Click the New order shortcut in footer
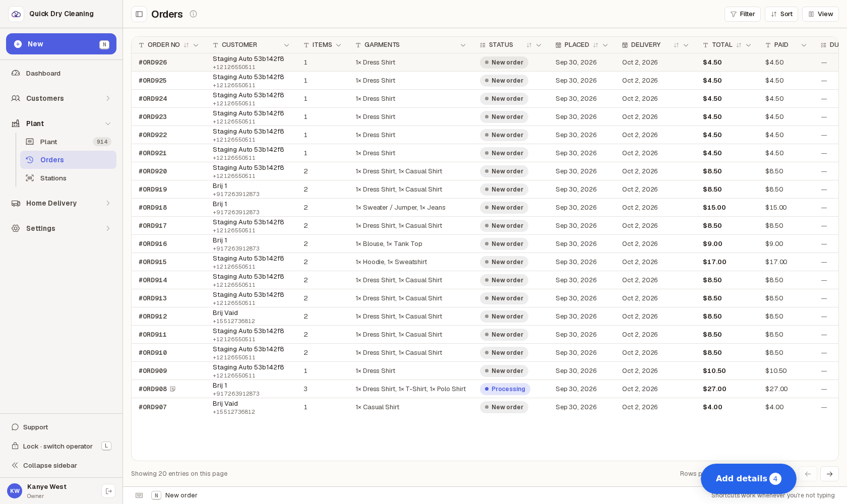This screenshot has height=504, width=847. 174,495
